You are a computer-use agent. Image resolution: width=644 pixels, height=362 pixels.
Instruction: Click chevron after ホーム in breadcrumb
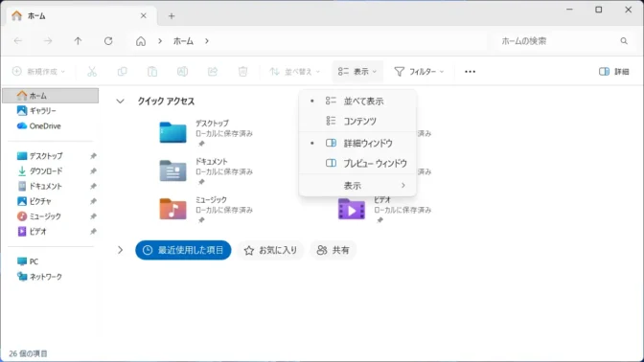pyautogui.click(x=207, y=41)
